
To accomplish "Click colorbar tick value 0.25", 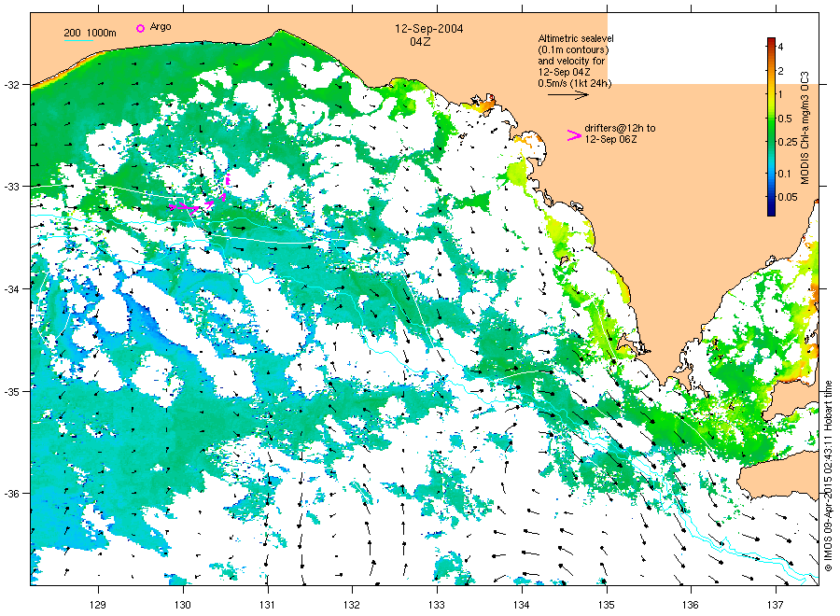I will point(788,142).
